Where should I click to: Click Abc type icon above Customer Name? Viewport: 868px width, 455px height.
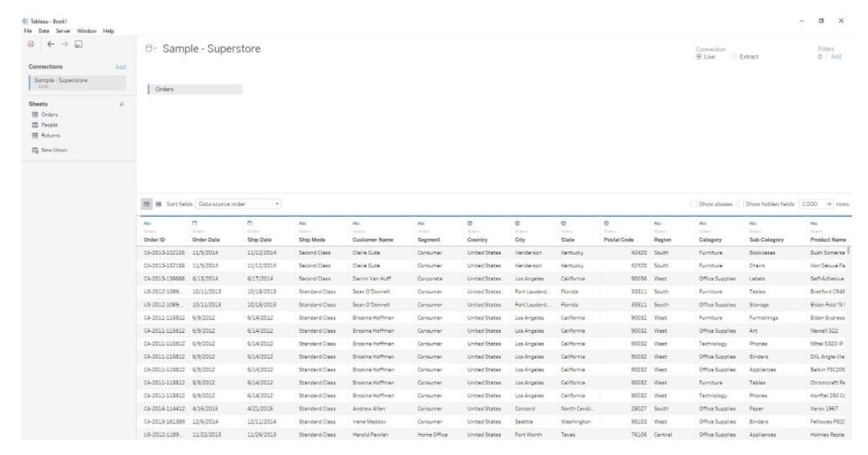click(x=356, y=224)
